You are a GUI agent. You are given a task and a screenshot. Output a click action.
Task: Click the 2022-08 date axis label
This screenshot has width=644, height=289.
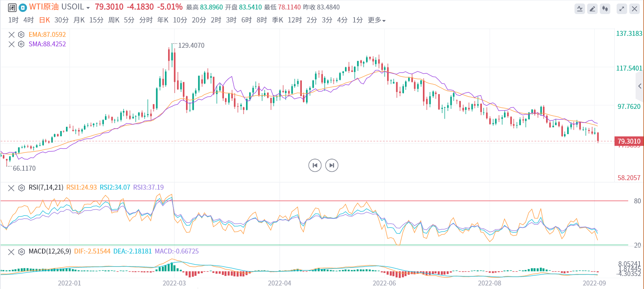point(490,283)
